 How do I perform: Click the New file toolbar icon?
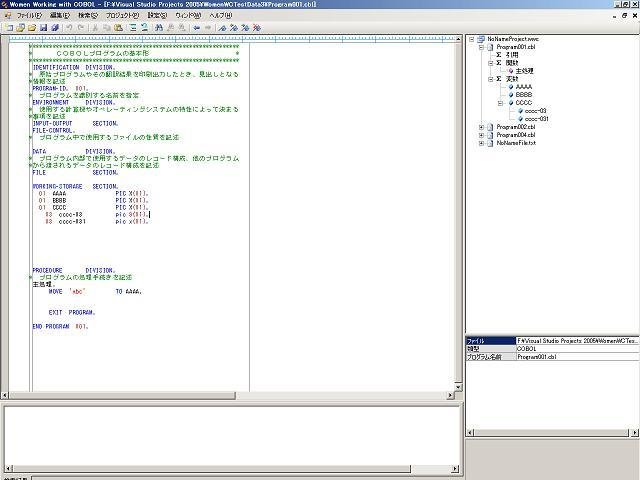pos(9,28)
